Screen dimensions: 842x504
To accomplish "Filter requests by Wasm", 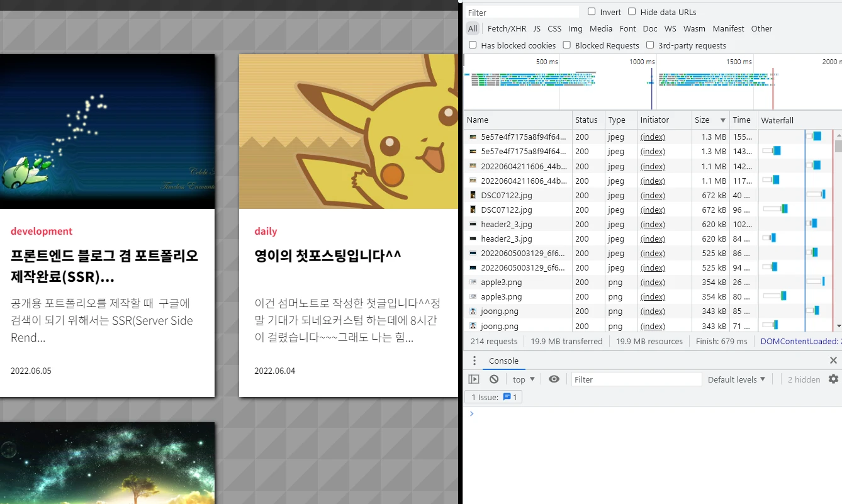I will [x=694, y=28].
